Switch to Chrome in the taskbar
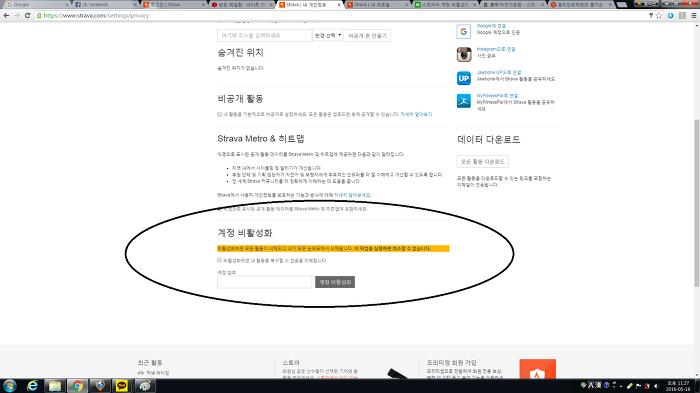 click(x=77, y=386)
